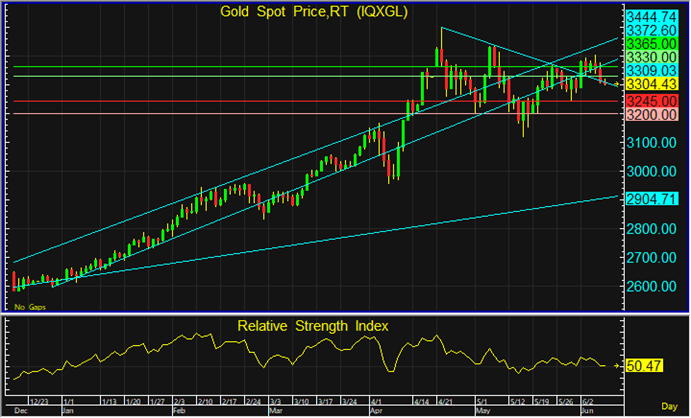Click the green 3365.00 price level label
The height and width of the screenshot is (418, 691).
point(653,45)
